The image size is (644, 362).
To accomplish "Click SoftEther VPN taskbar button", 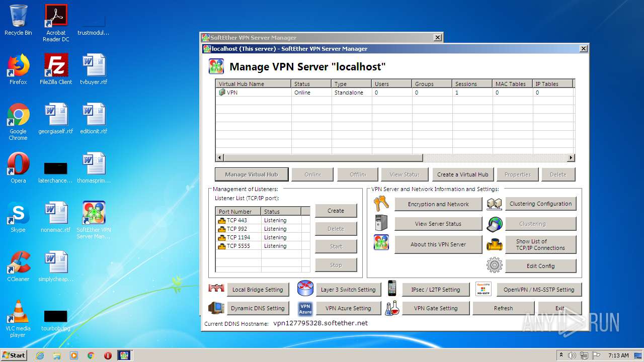I will 124,355.
